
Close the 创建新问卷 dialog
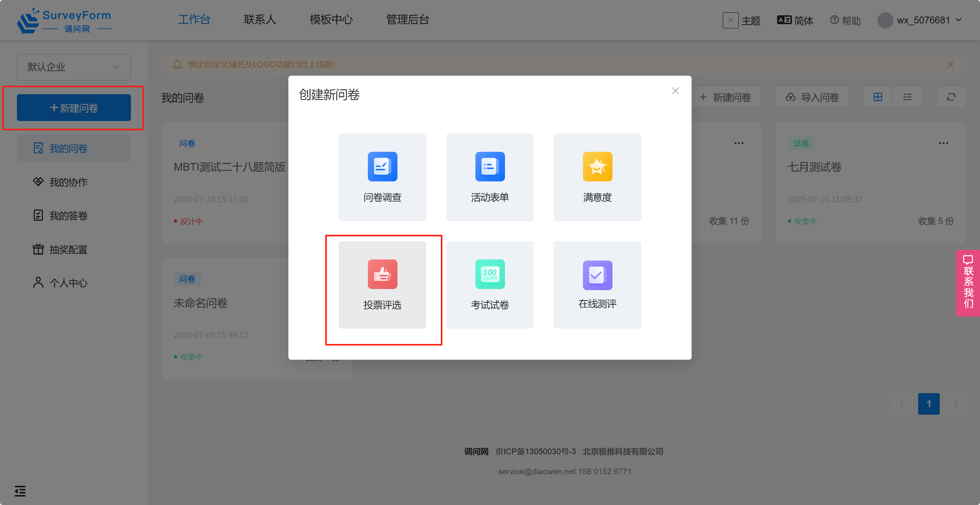pos(675,91)
